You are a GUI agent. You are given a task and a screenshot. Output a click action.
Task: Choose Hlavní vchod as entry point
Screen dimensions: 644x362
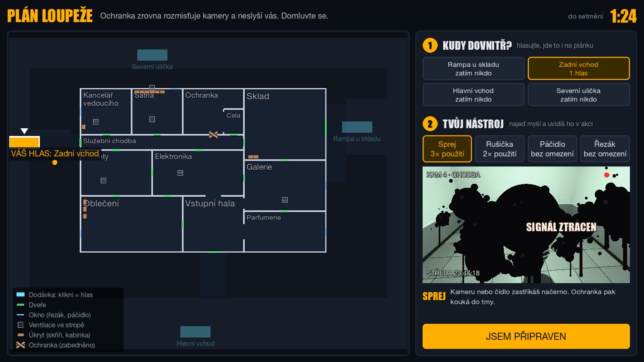[x=473, y=95]
